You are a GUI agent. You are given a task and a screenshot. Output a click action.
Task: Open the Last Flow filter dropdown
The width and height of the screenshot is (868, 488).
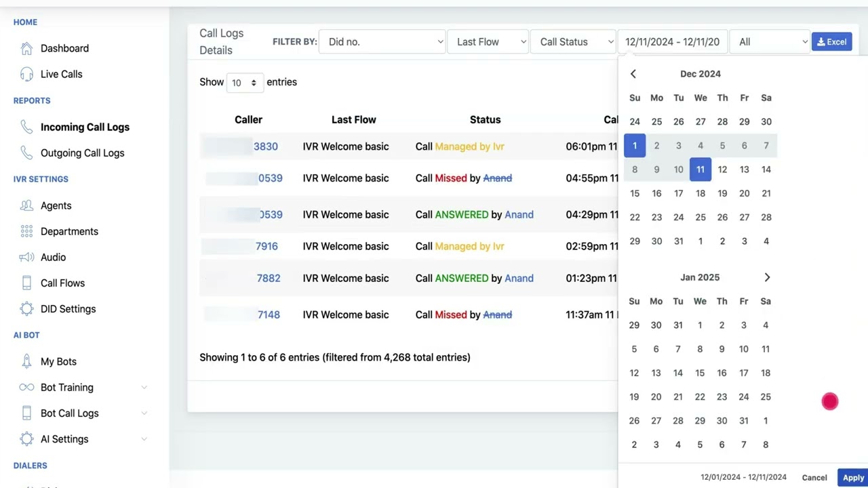click(488, 41)
